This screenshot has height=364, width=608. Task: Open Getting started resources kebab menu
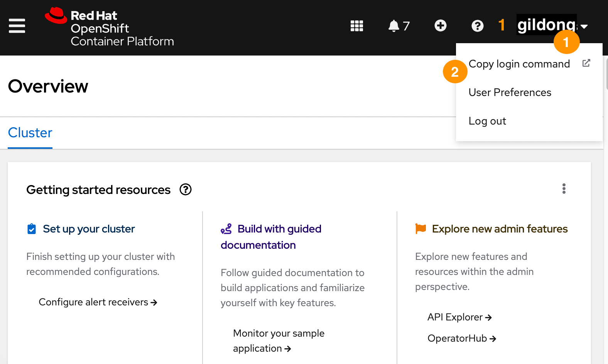(x=564, y=189)
